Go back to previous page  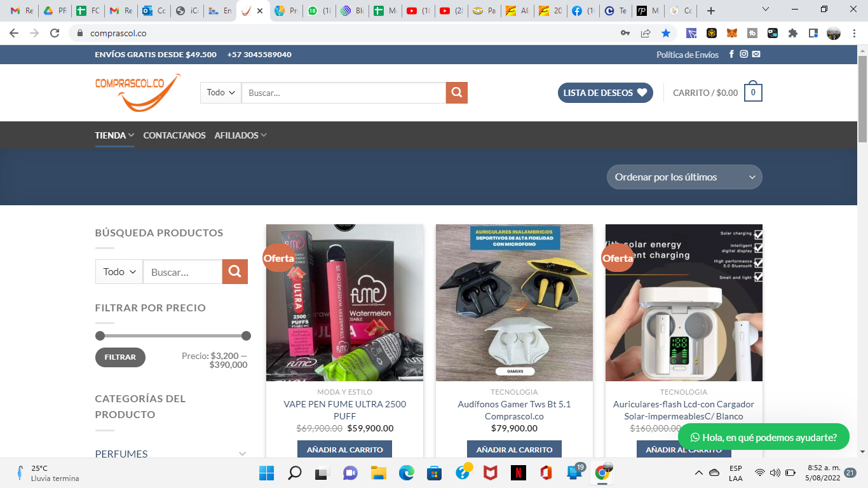pos(14,33)
